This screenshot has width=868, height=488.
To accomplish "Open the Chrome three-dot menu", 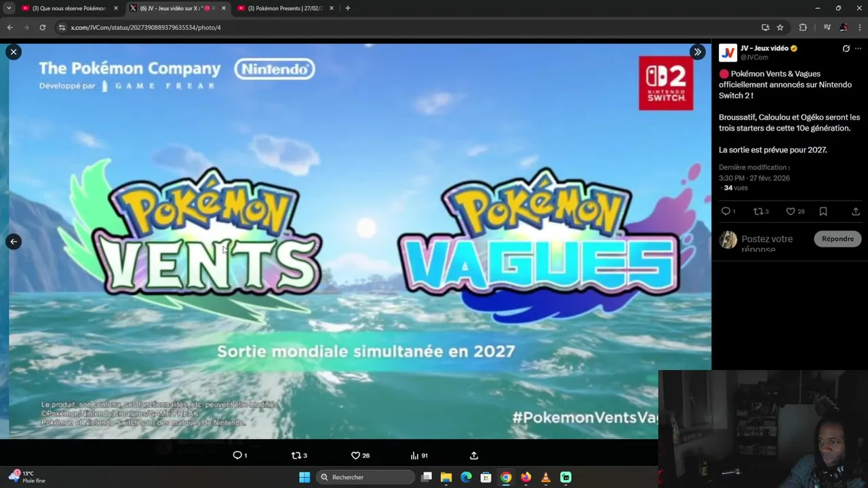I will tap(859, 27).
